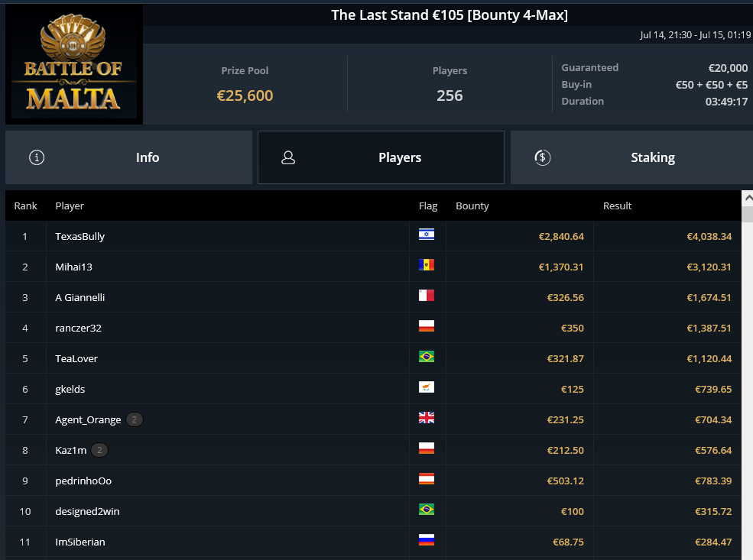The height and width of the screenshot is (560, 753).
Task: Select player gkelds
Action: (70, 389)
